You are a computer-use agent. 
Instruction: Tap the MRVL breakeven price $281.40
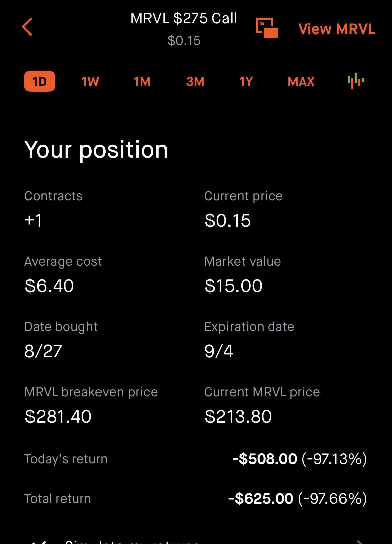click(58, 416)
